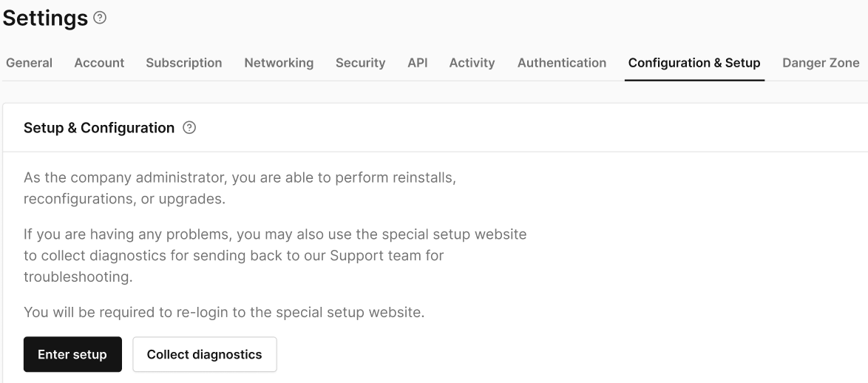The image size is (868, 383).
Task: Switch to the Account tab
Action: coord(99,63)
